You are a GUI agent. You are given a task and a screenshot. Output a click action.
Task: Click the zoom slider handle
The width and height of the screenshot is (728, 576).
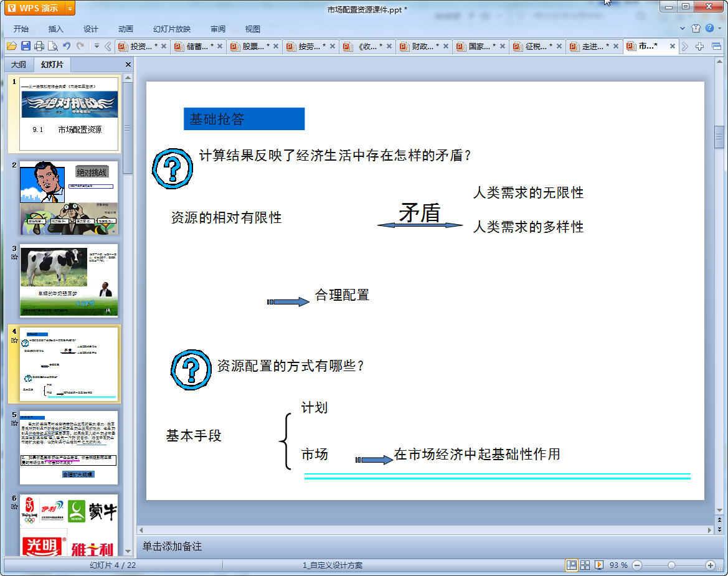point(671,565)
